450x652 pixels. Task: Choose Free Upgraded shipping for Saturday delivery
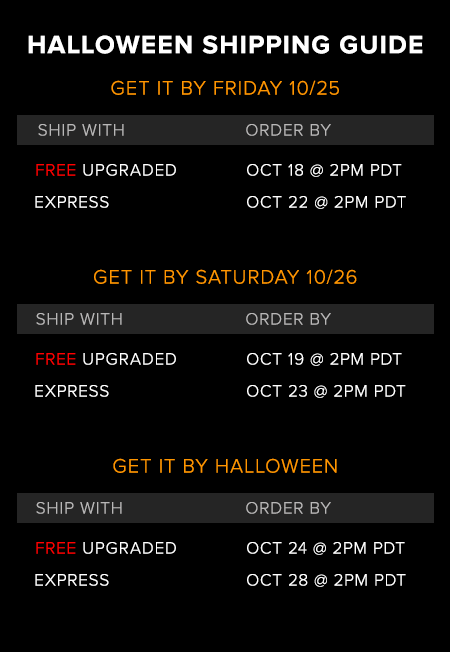pos(106,359)
